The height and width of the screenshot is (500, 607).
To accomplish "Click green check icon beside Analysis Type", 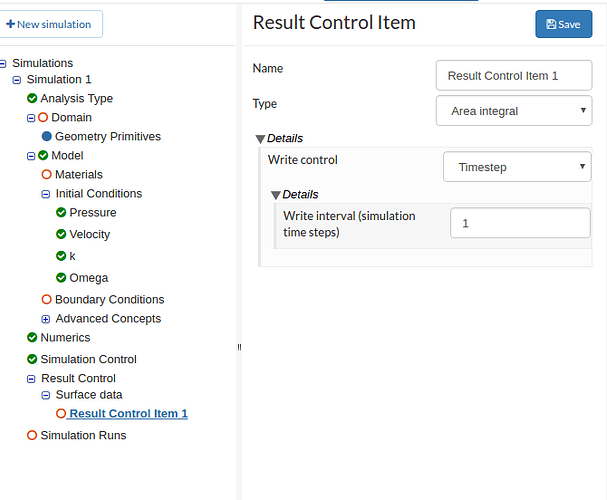I will [32, 98].
